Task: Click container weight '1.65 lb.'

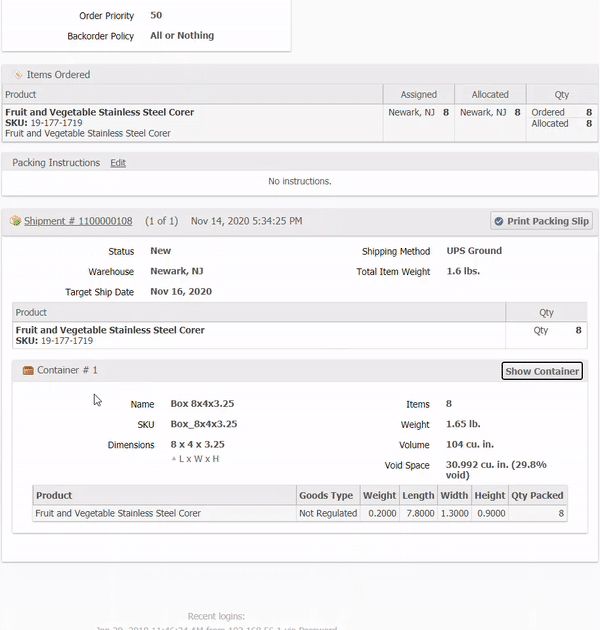Action: pyautogui.click(x=463, y=424)
